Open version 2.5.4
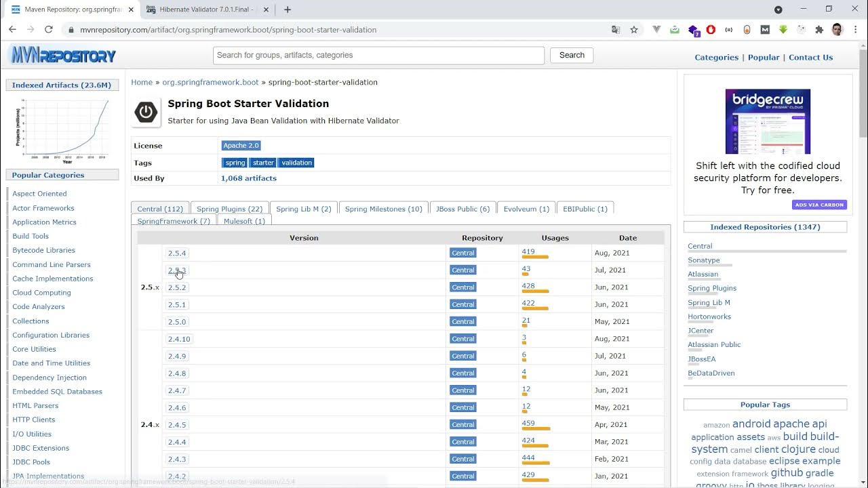868x488 pixels. (x=177, y=253)
